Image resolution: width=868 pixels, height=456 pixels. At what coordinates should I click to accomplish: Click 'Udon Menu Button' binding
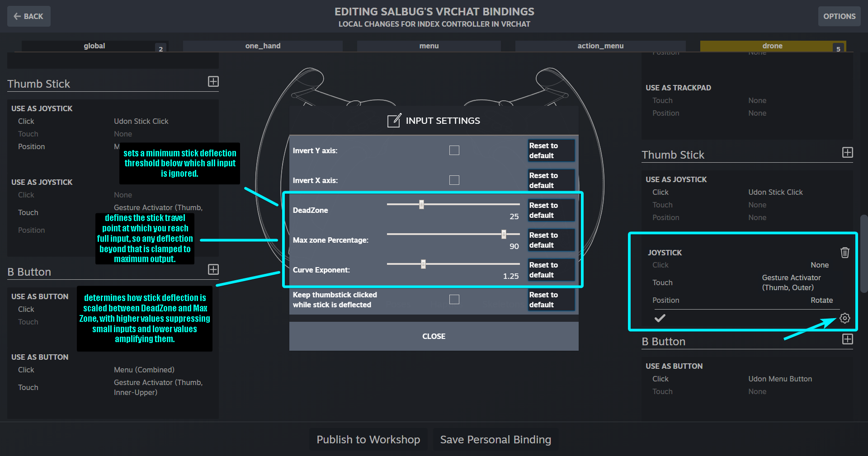(780, 379)
